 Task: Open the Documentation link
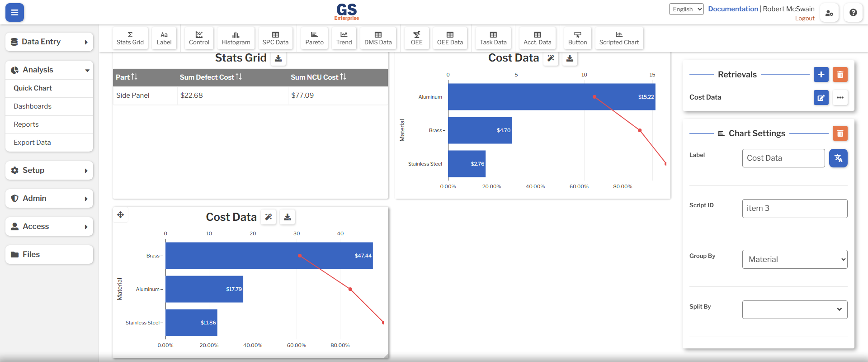pos(733,9)
